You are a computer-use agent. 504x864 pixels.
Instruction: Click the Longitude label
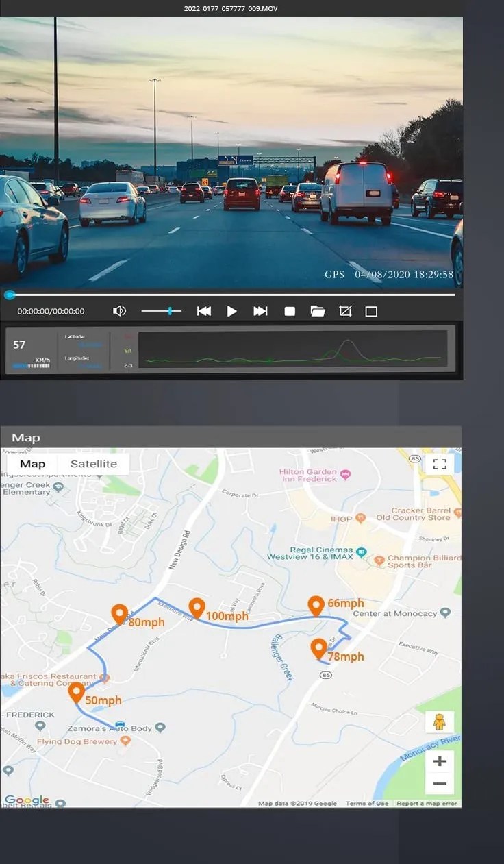[x=77, y=358]
